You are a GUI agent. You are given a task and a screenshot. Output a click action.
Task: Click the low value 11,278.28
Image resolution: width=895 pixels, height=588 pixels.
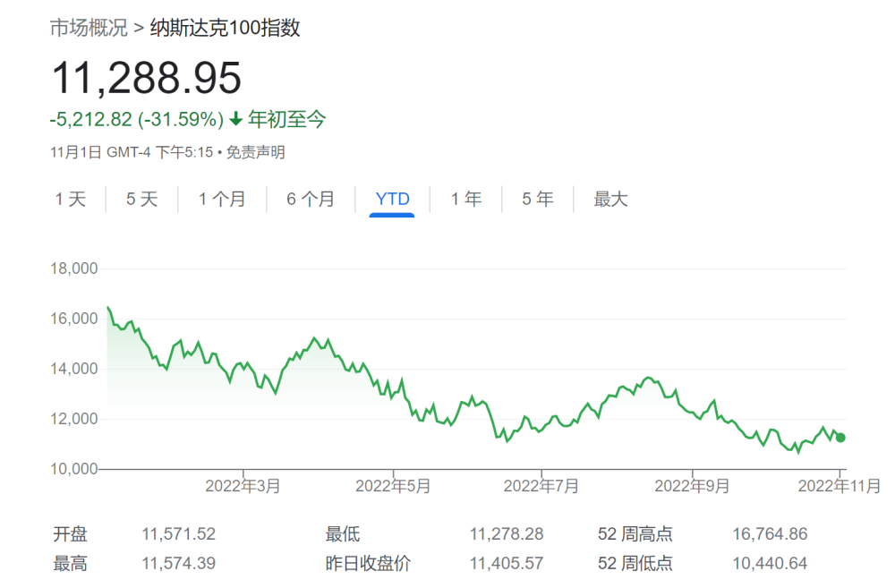point(507,534)
